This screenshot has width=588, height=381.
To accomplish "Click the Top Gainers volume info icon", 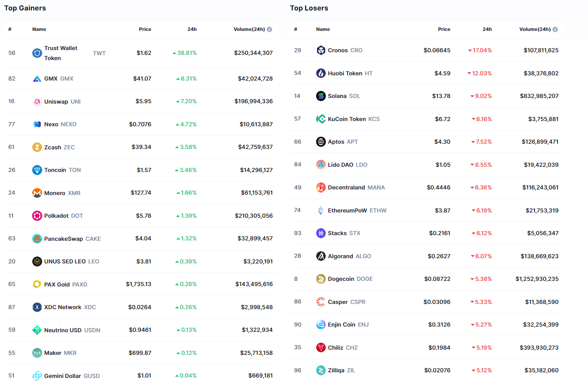I will (270, 30).
